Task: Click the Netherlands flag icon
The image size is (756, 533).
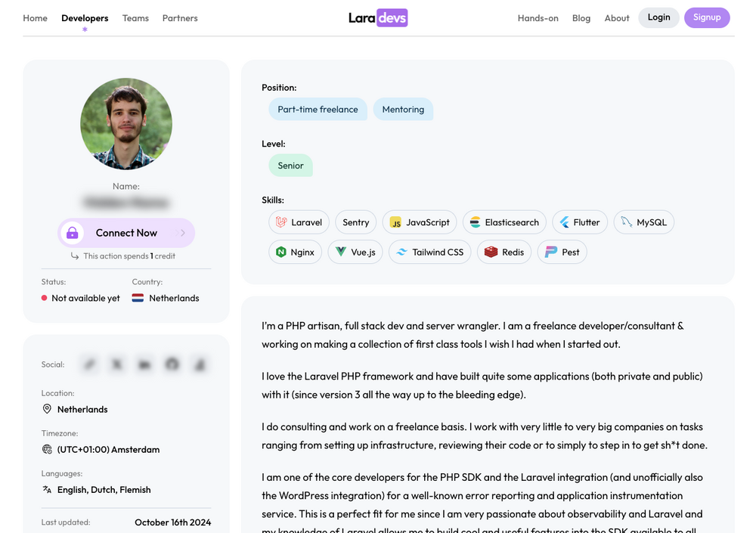Action: [x=138, y=298]
